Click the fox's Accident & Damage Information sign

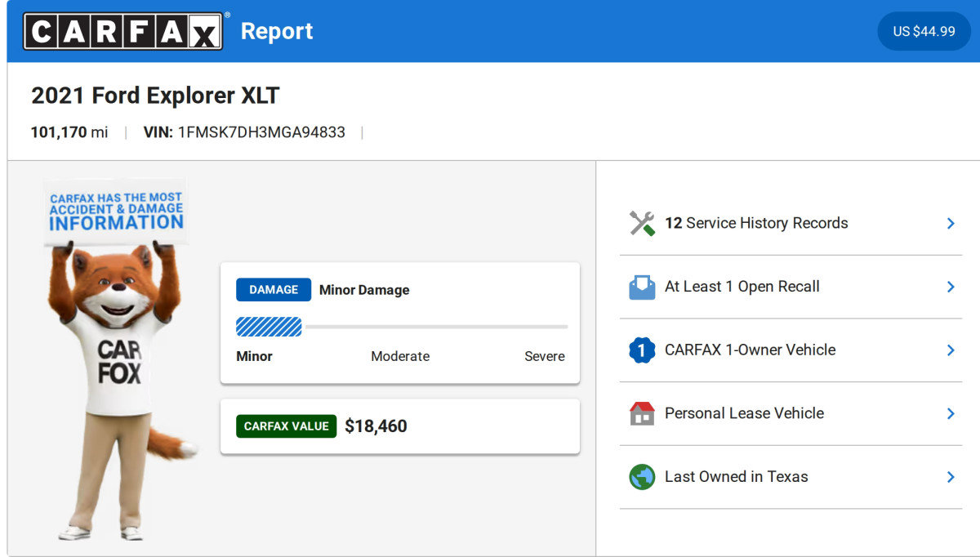point(116,212)
